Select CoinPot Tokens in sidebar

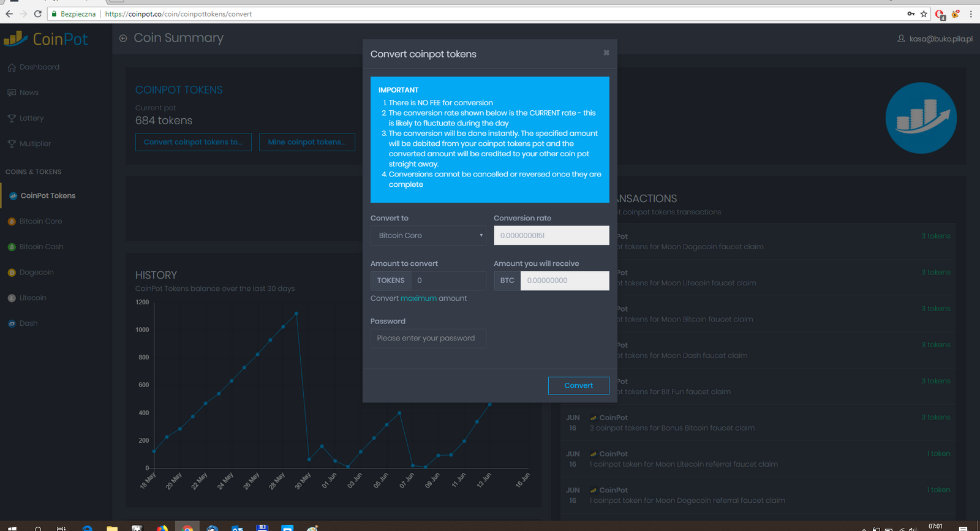48,195
